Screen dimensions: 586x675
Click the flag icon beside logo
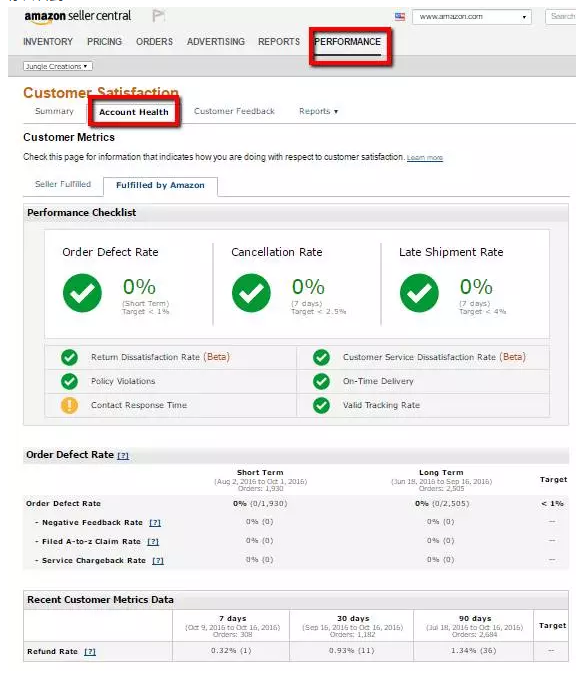click(158, 16)
